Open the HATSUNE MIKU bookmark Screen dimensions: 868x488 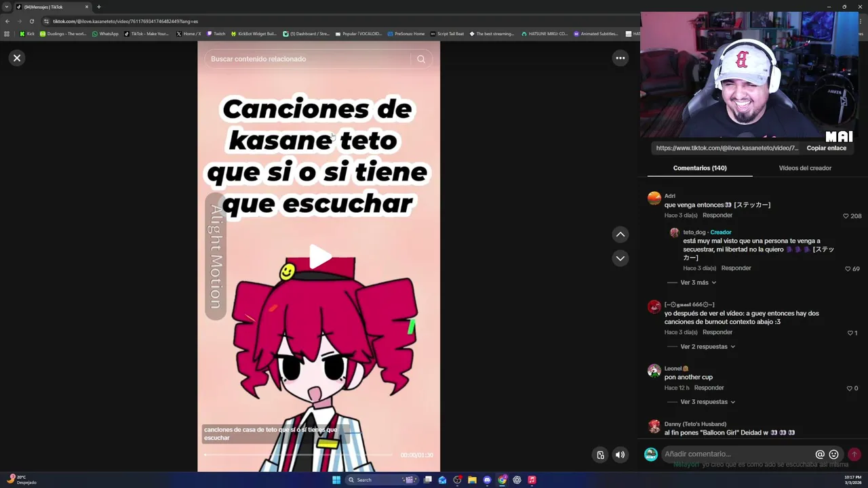[x=545, y=34]
